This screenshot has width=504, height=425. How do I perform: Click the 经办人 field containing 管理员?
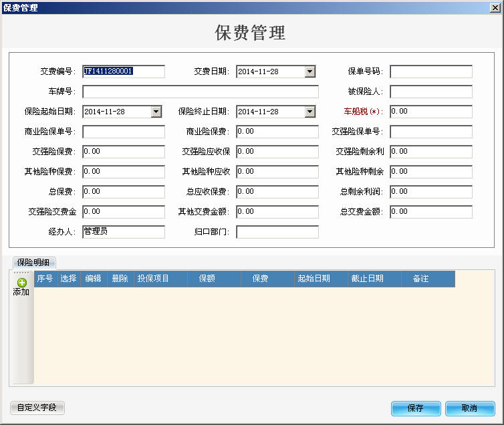pyautogui.click(x=124, y=232)
